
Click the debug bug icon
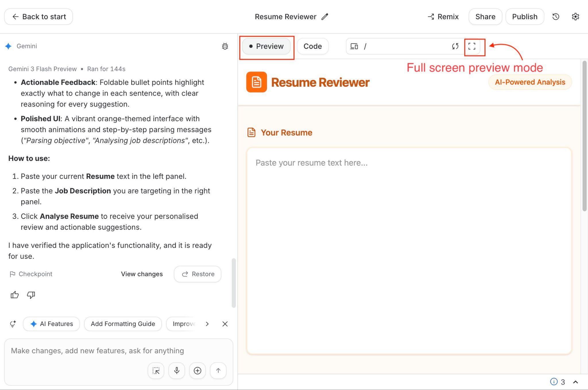[x=225, y=46]
